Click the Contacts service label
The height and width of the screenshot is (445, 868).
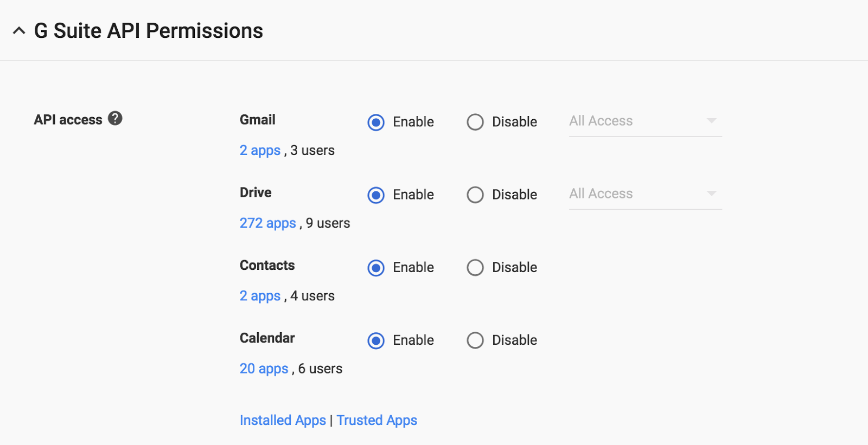click(267, 265)
